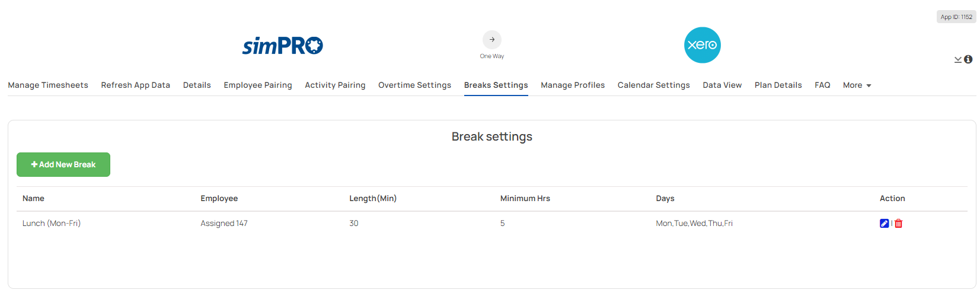980x296 pixels.
Task: Go to Refresh App Data
Action: 136,85
